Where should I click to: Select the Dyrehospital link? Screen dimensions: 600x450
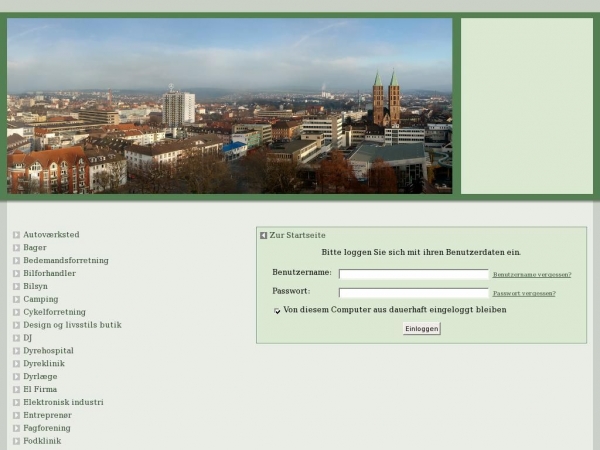pos(48,351)
